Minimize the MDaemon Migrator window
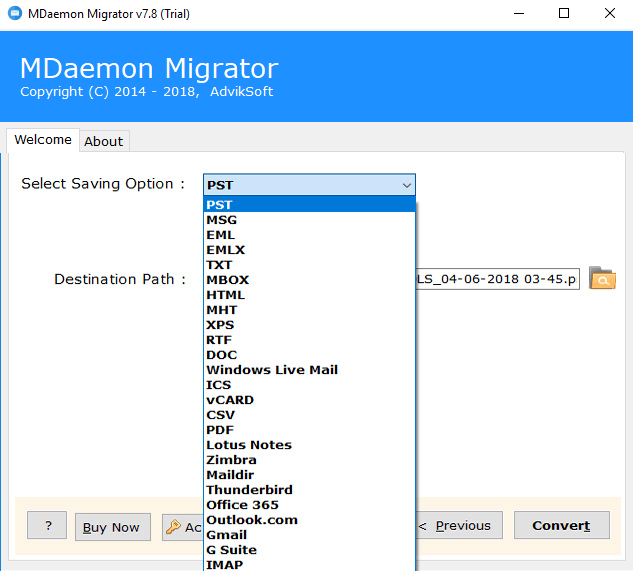This screenshot has height=571, width=633. pyautogui.click(x=519, y=13)
